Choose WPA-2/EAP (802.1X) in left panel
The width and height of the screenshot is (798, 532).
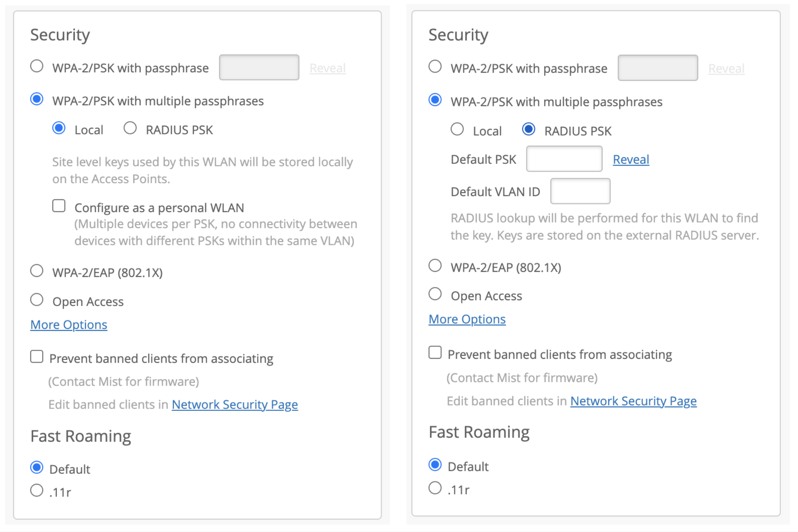[37, 271]
